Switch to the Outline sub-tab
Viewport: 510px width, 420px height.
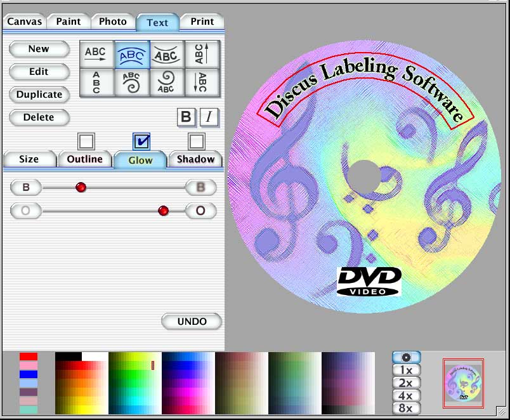pyautogui.click(x=84, y=159)
